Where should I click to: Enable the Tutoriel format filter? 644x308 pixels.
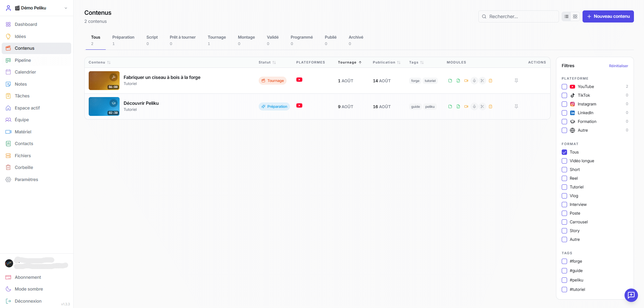564,187
